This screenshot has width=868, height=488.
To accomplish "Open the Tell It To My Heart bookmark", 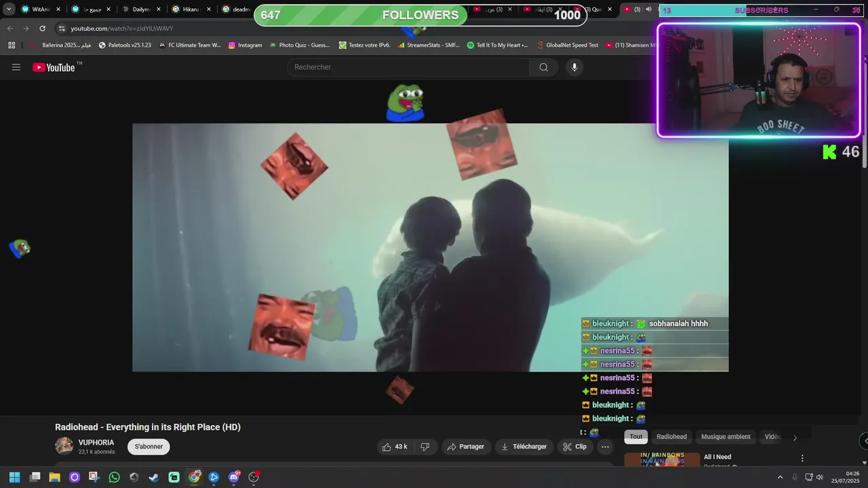I will pyautogui.click(x=498, y=45).
